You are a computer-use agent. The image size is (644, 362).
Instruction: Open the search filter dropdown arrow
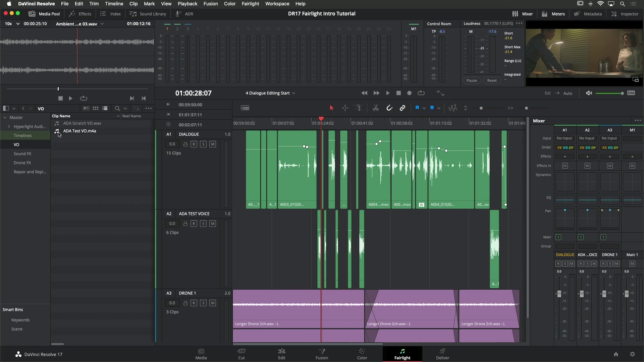(x=125, y=109)
